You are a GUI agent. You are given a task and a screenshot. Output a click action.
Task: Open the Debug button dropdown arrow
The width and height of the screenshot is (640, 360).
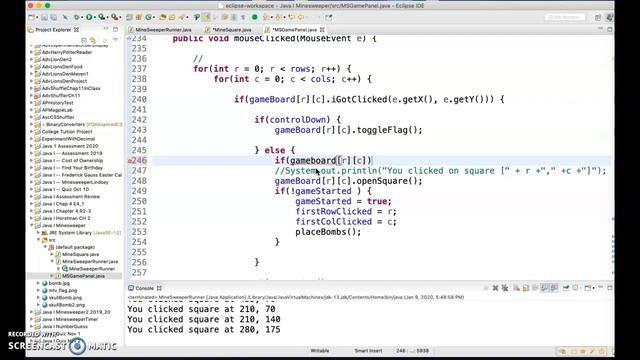point(82,18)
